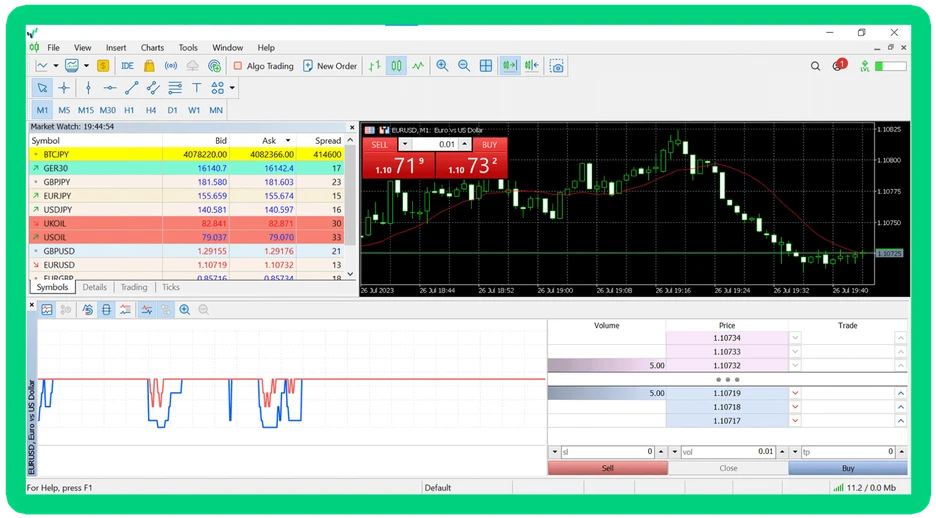
Task: Open the market watch toolbar dropdown arrow
Action: [86, 66]
